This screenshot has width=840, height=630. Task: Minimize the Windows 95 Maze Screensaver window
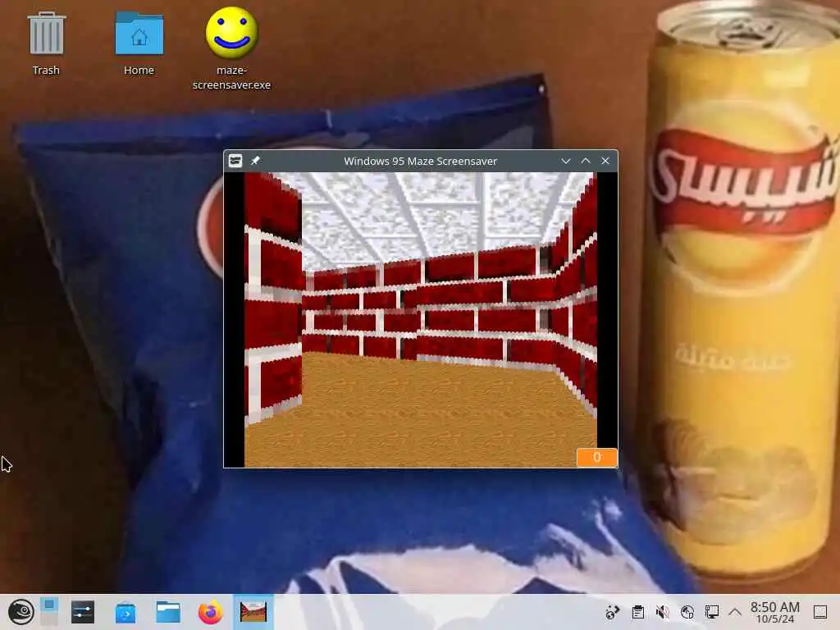point(566,161)
